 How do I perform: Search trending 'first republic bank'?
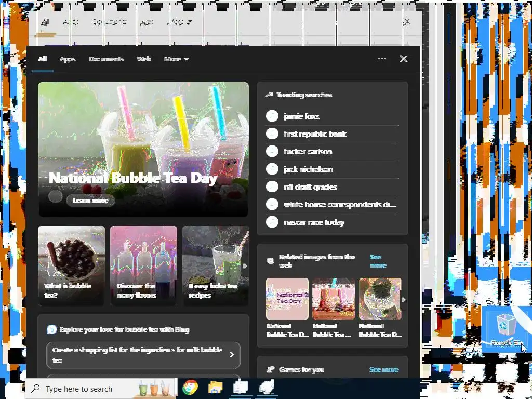pyautogui.click(x=332, y=134)
